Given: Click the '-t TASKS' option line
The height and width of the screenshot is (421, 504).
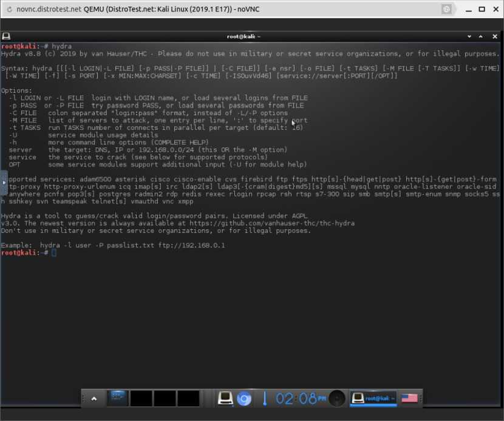Looking at the screenshot, I should (x=156, y=127).
